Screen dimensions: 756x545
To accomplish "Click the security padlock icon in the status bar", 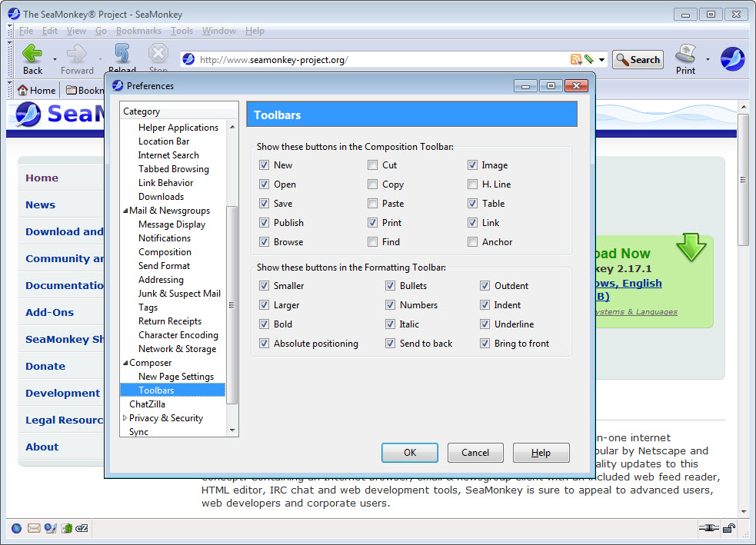I will (729, 528).
